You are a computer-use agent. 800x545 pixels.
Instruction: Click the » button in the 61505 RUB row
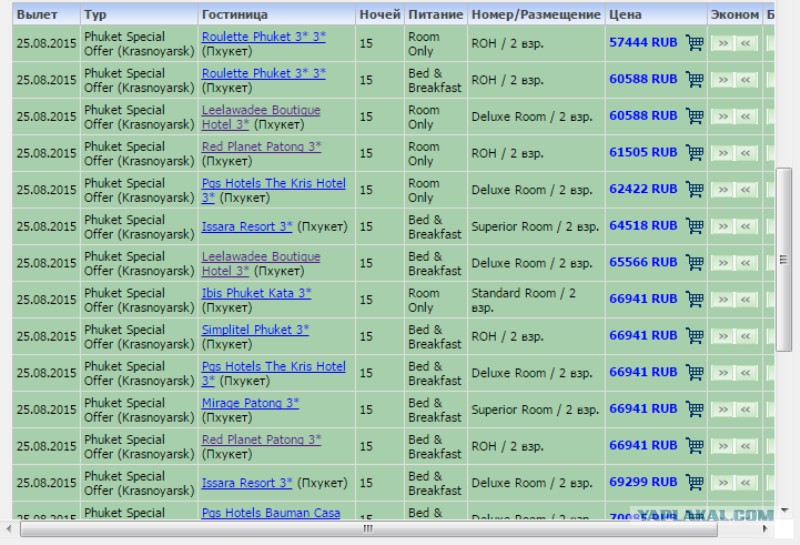pyautogui.click(x=723, y=153)
